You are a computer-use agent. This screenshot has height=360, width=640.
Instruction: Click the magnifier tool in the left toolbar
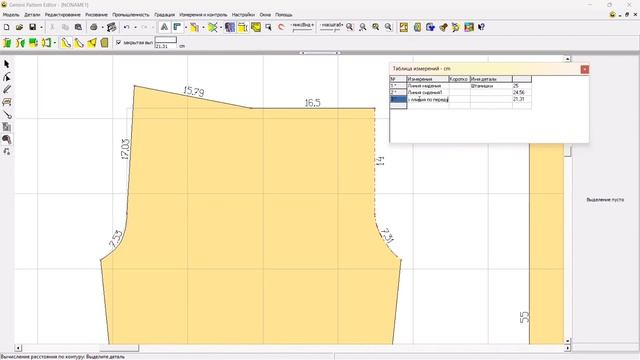7,140
